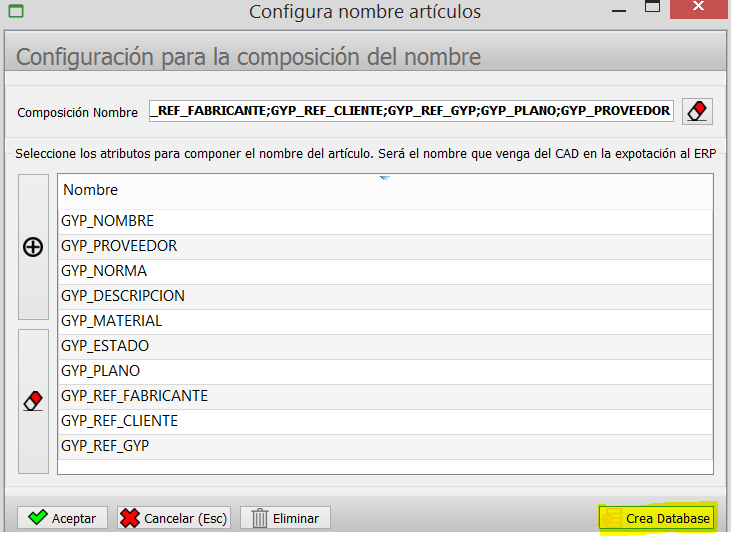
Task: Clear Composición Nombre with the eraser icon
Action: click(x=697, y=111)
